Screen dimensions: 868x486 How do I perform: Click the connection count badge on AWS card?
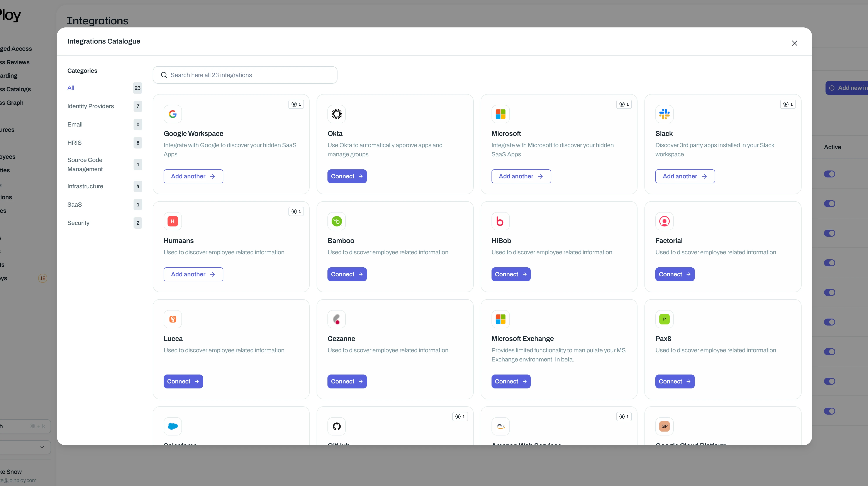[x=624, y=417]
